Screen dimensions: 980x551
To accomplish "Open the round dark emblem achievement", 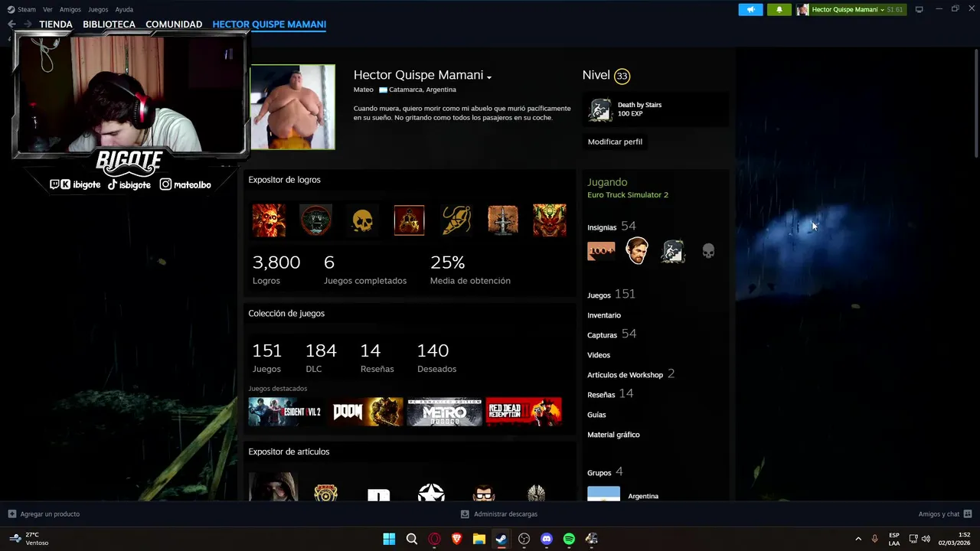I will tap(315, 220).
